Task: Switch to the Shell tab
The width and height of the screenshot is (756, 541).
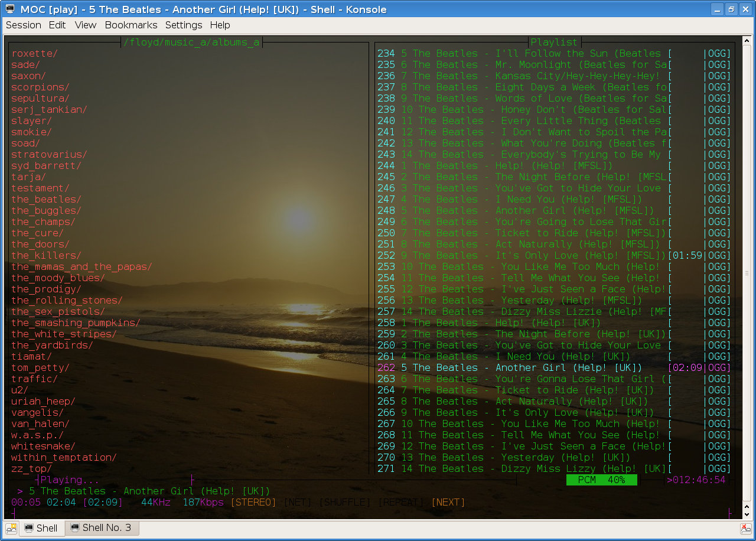Action: coord(41,528)
